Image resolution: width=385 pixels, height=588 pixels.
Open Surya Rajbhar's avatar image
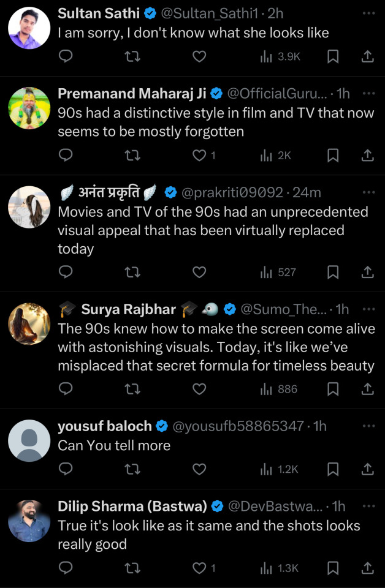click(29, 324)
